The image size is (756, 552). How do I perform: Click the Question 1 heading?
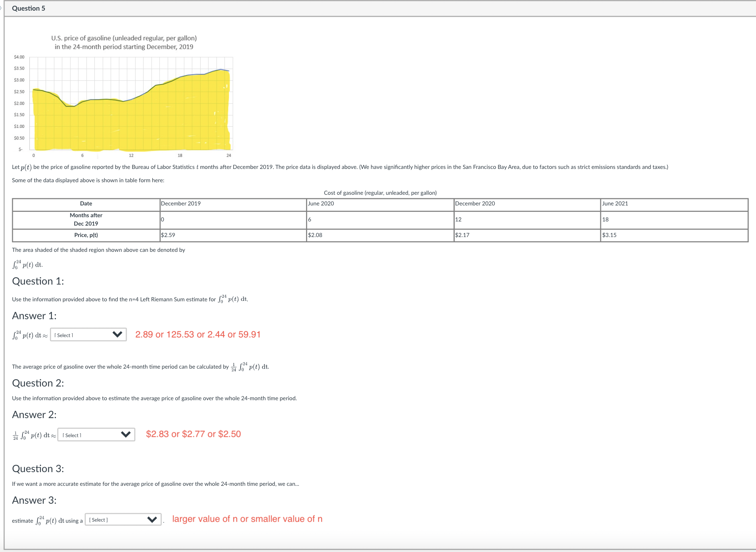point(38,281)
